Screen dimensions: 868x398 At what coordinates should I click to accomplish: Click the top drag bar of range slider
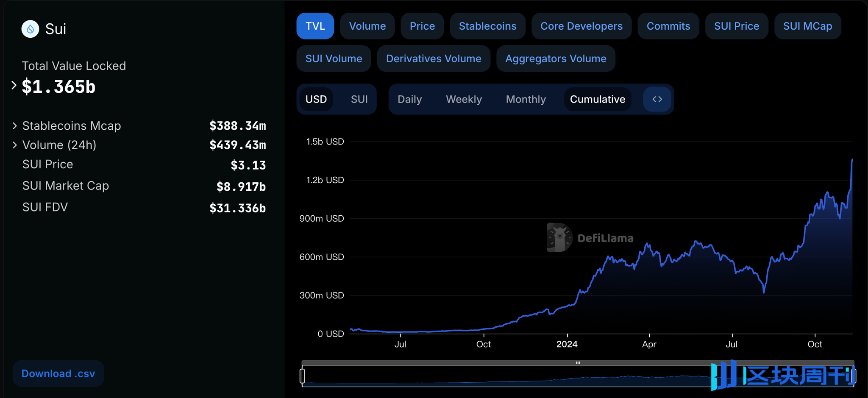point(578,363)
